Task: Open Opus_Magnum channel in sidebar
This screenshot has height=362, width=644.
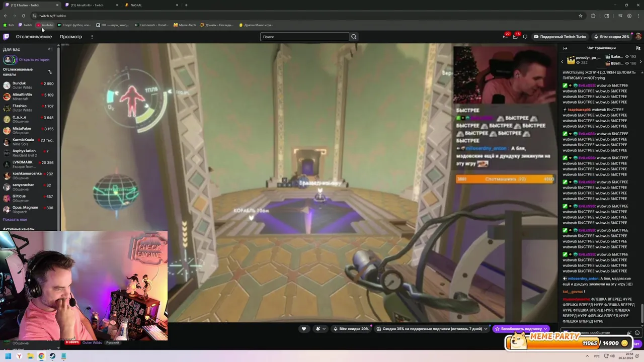Action: pyautogui.click(x=29, y=209)
